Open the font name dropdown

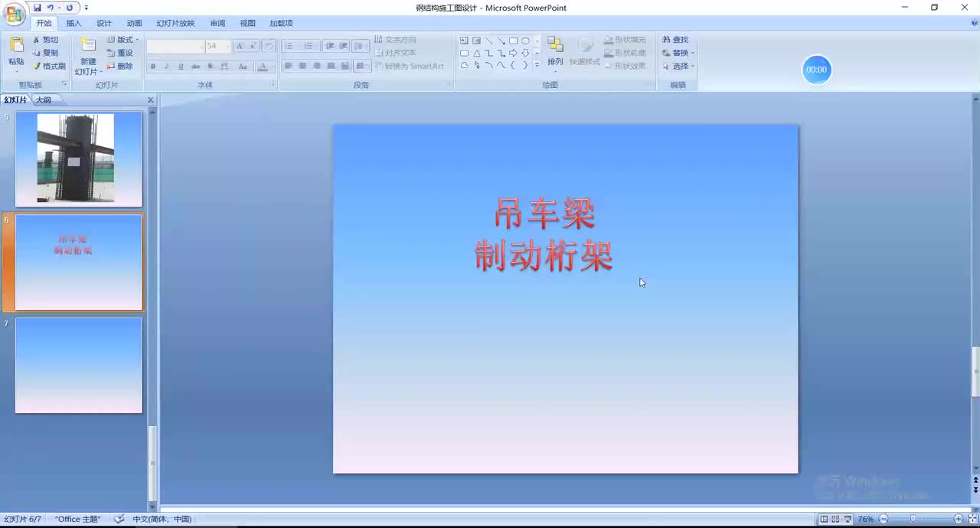point(201,47)
